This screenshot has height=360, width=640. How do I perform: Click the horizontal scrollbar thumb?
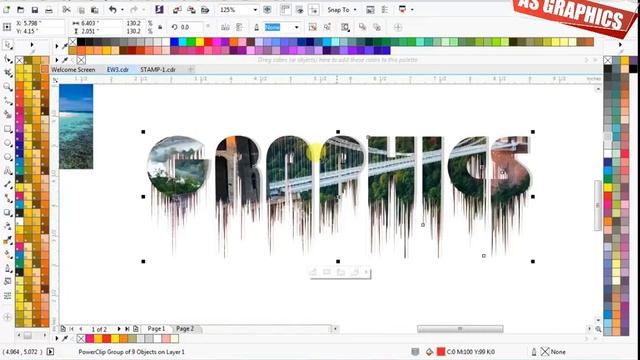point(460,329)
